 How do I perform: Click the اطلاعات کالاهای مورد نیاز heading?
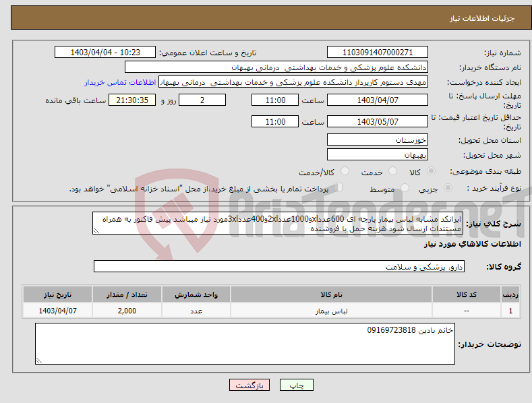click(472, 244)
